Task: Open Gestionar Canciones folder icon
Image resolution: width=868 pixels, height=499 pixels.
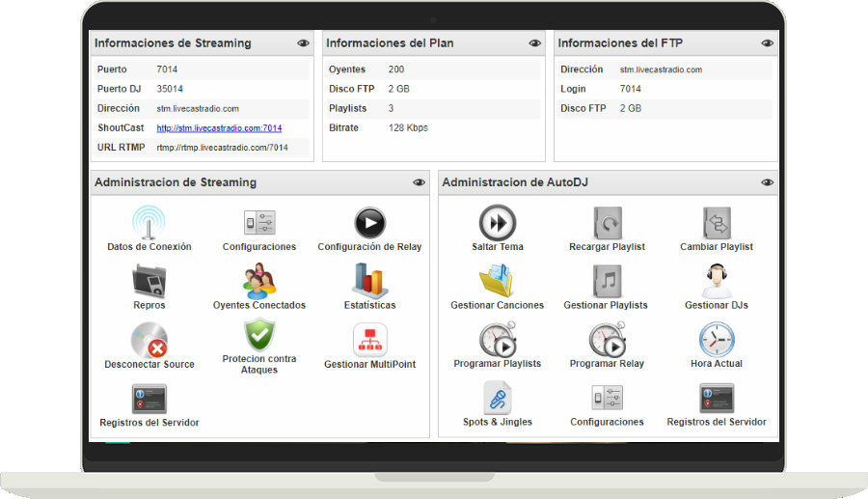Action: pyautogui.click(x=497, y=281)
